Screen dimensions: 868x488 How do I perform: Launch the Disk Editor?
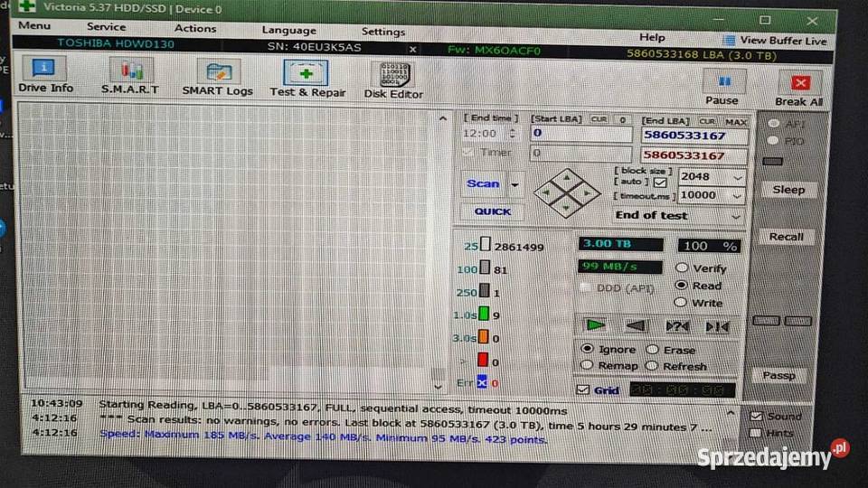(393, 80)
